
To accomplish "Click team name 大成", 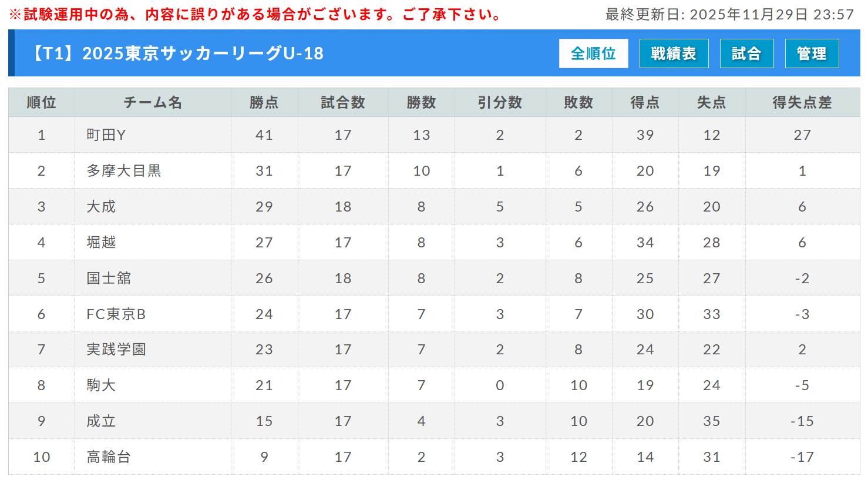I will tap(101, 207).
